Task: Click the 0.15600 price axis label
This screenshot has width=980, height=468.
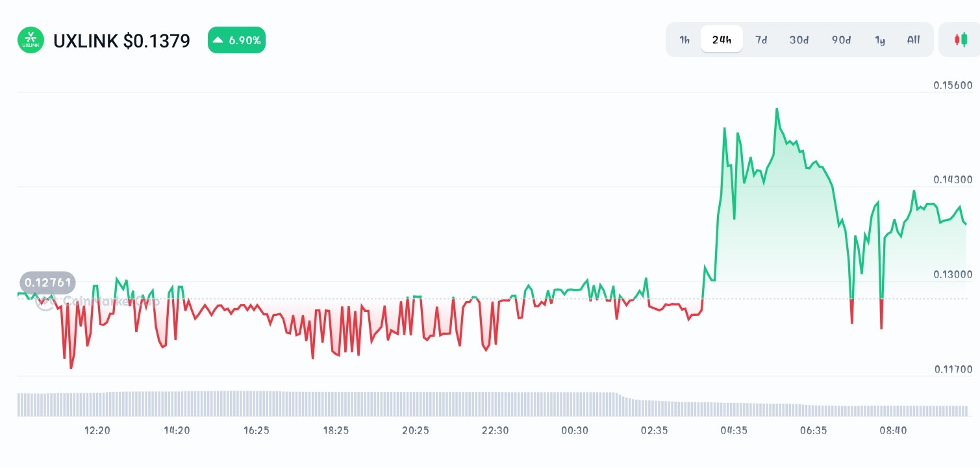Action: 953,85
